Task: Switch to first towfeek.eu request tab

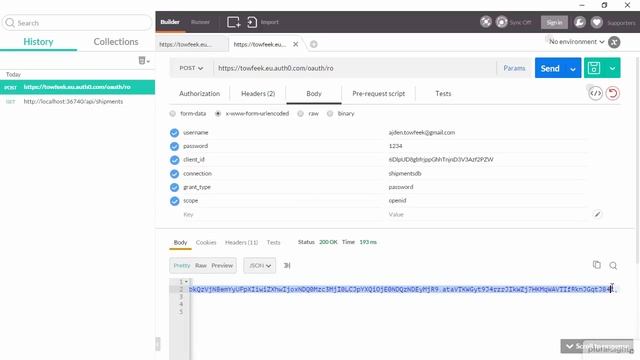Action: pyautogui.click(x=191, y=44)
